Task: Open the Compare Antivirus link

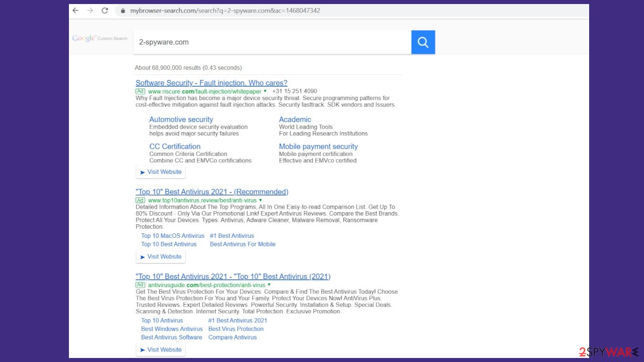Action: tap(232, 337)
